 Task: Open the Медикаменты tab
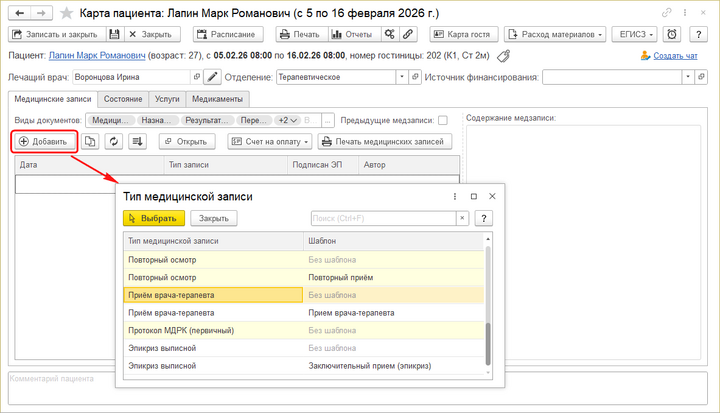pyautogui.click(x=217, y=99)
